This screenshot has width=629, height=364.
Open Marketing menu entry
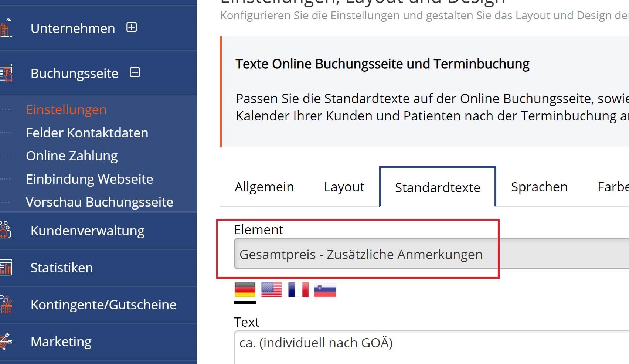[61, 342]
